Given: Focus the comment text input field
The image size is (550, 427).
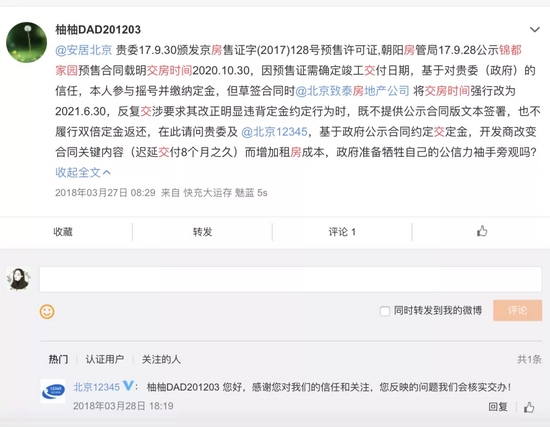Looking at the screenshot, I should pos(290,279).
